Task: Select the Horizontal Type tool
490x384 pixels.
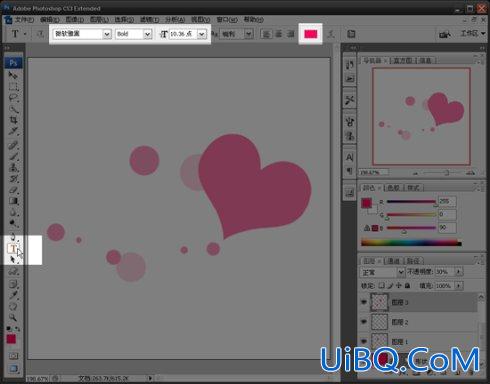Action: coord(13,248)
